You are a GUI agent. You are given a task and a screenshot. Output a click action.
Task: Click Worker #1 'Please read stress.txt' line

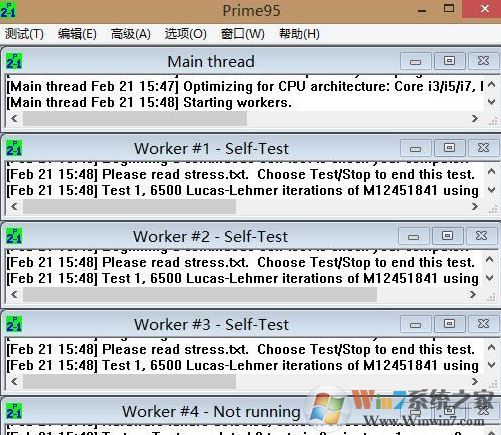[241, 174]
